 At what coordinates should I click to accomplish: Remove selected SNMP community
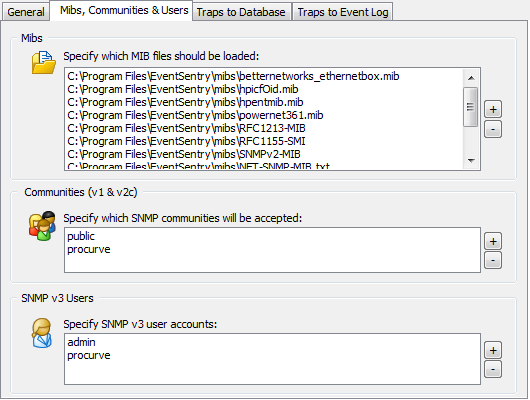pyautogui.click(x=493, y=260)
